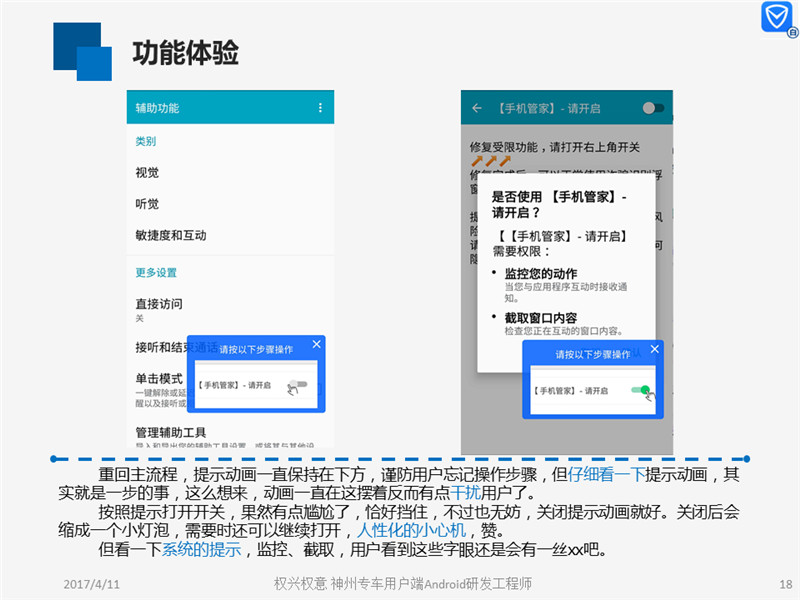Click the footer author text 权兴权意

[301, 583]
